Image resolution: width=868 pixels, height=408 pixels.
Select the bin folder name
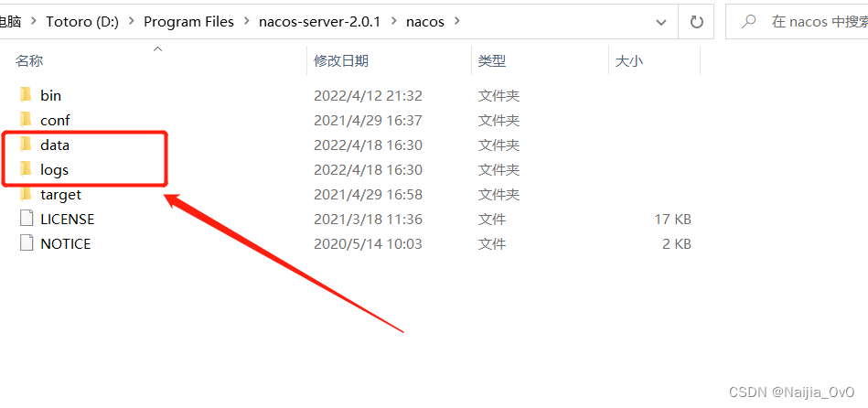coord(51,95)
